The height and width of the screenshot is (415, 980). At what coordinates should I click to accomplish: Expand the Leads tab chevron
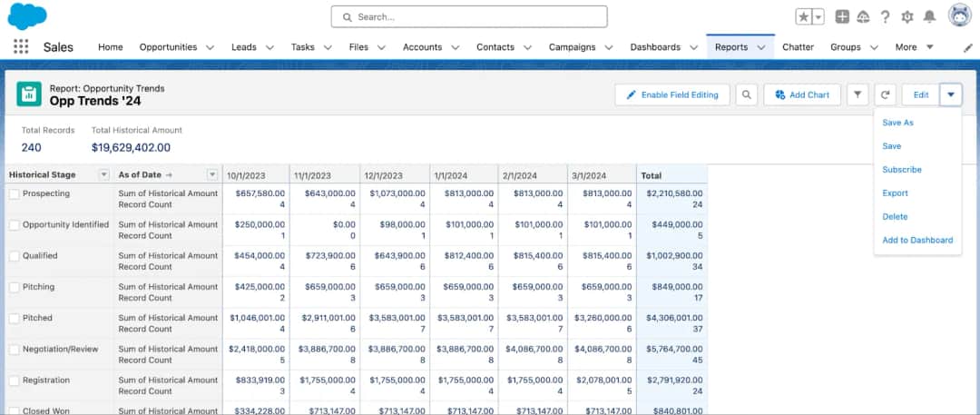tap(269, 47)
